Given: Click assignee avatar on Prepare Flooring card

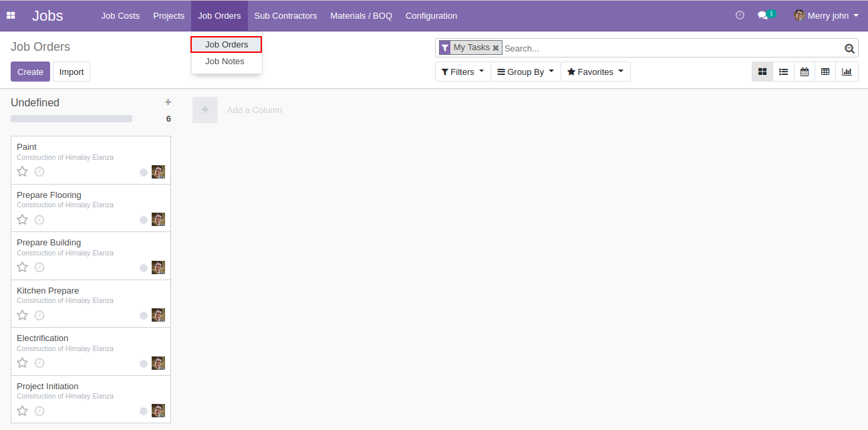Looking at the screenshot, I should point(158,219).
